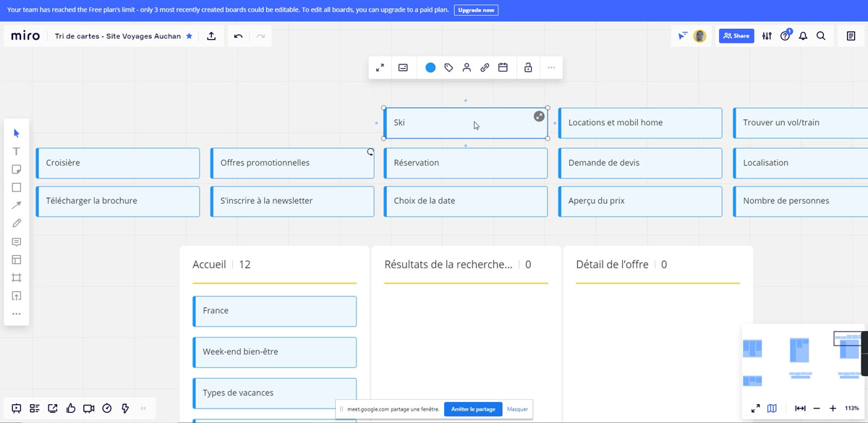Open the notifications bell
The image size is (868, 423).
click(803, 36)
